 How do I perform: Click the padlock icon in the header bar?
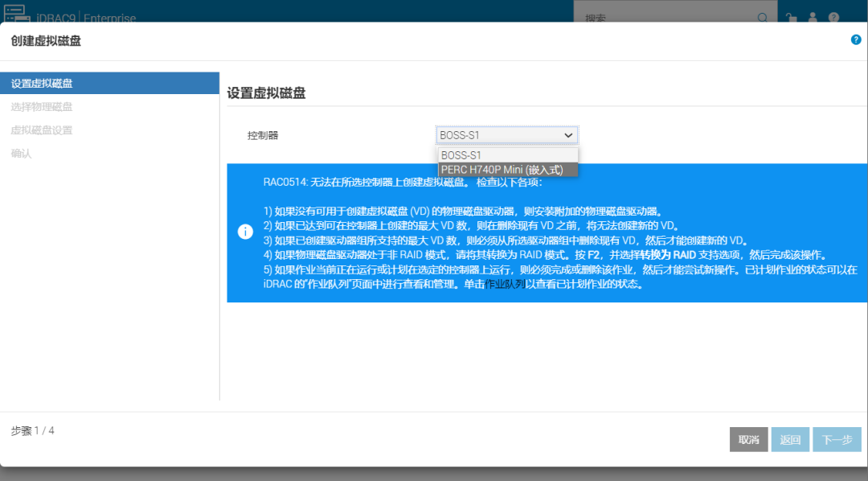792,18
